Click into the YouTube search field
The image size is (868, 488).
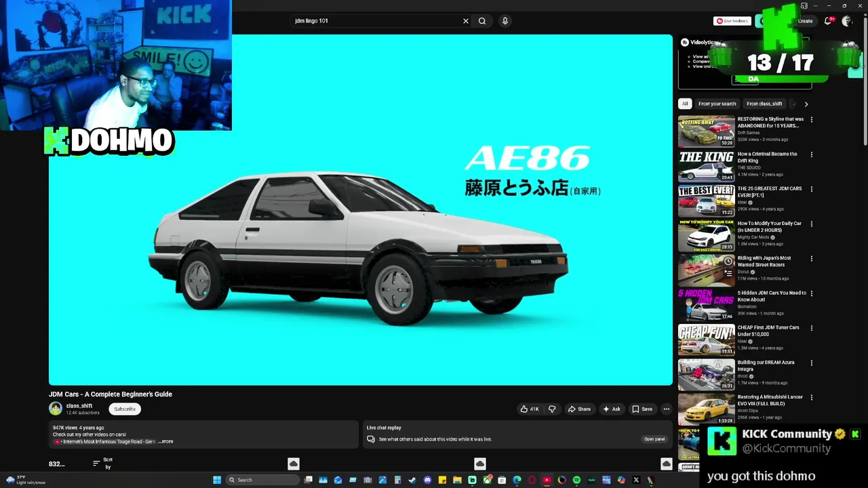[x=376, y=21]
